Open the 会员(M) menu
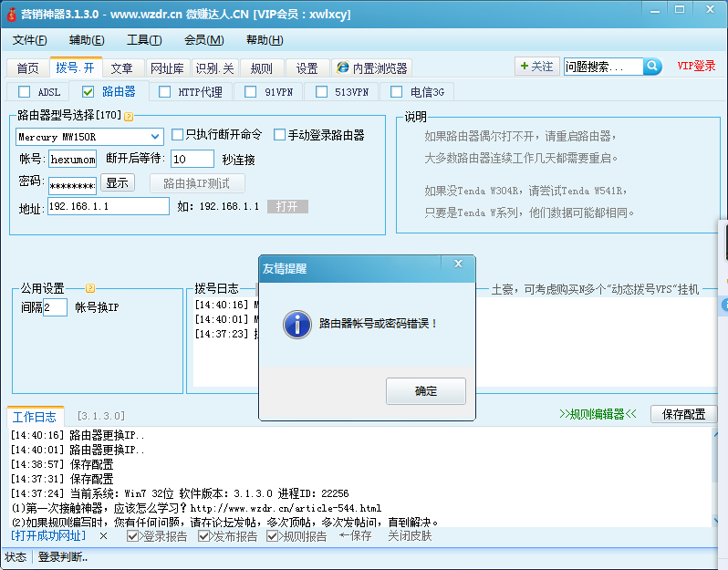The image size is (728, 570). click(204, 40)
